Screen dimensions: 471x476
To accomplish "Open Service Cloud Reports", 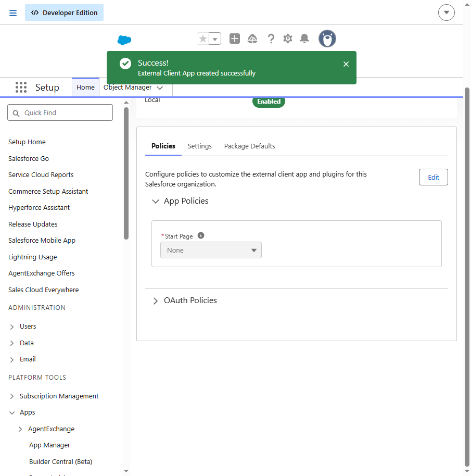I will [41, 175].
